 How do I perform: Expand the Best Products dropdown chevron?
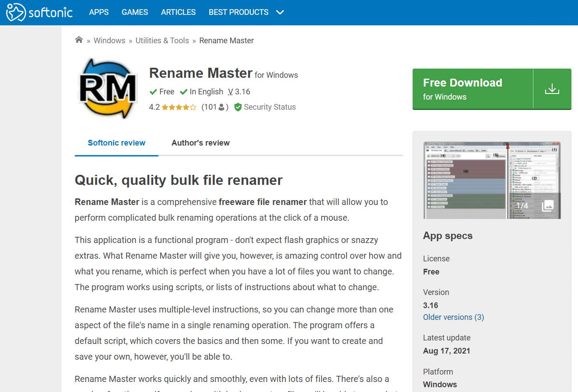[x=280, y=12]
